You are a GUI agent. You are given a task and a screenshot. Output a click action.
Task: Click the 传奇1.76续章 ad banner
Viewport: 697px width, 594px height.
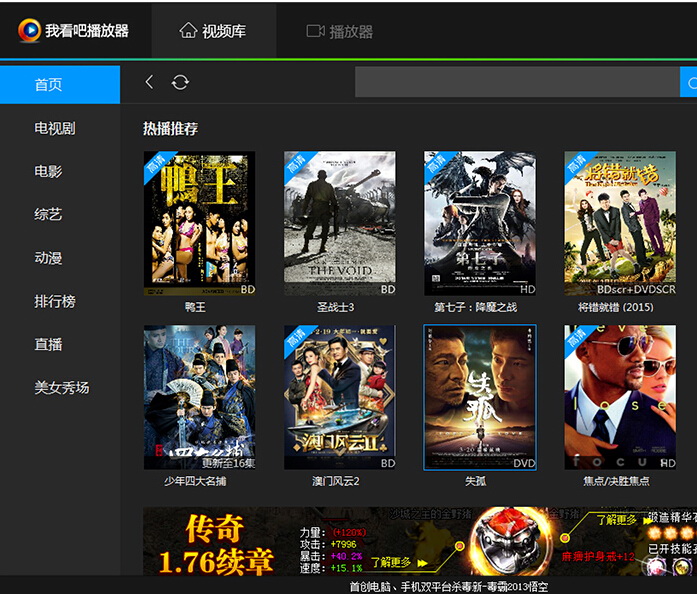[420, 541]
